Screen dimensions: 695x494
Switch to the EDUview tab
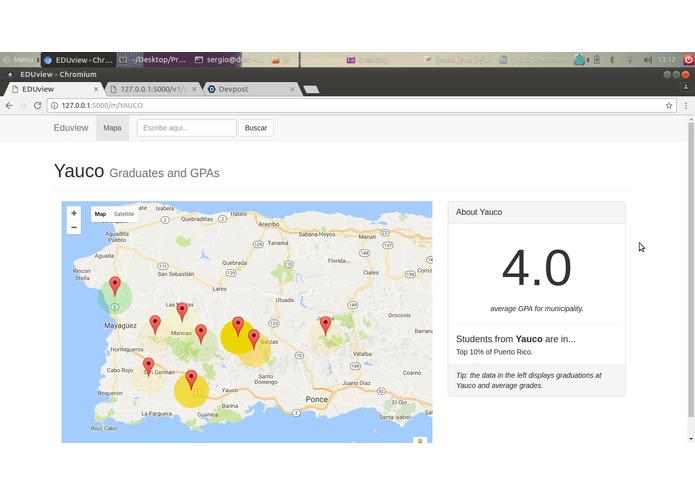[x=53, y=89]
